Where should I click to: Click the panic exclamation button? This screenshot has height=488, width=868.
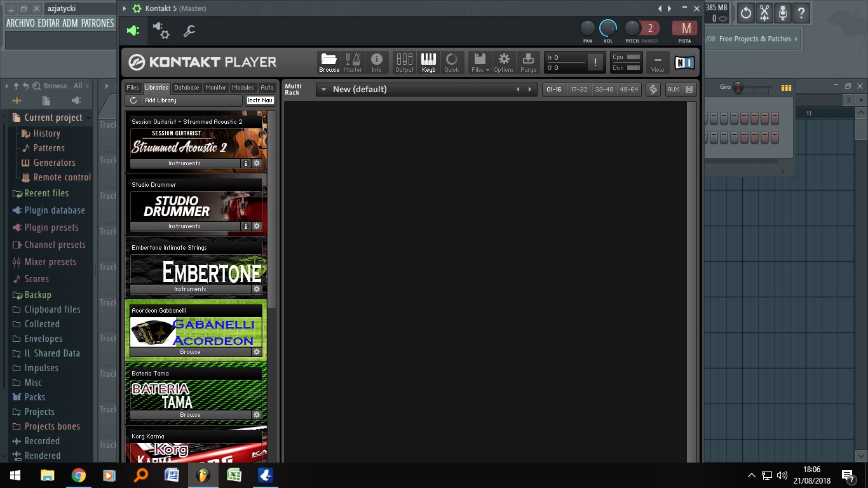(595, 62)
